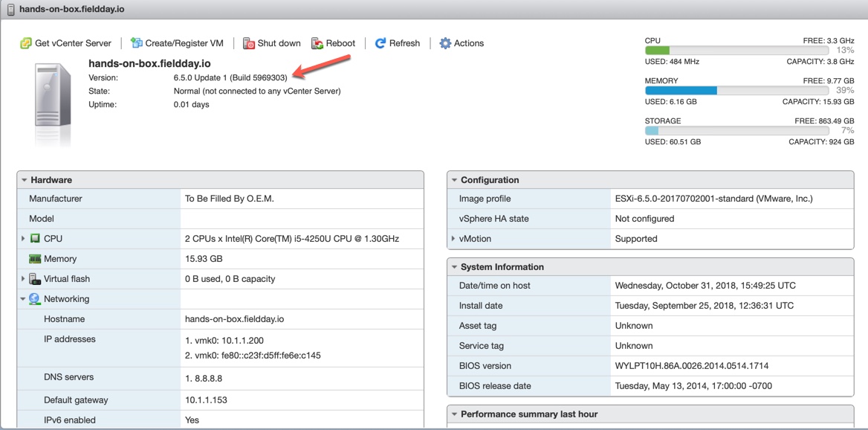Click BIOS release date "Tuesday, May 13, 2014, 17:00:00 -0700"

pyautogui.click(x=693, y=385)
